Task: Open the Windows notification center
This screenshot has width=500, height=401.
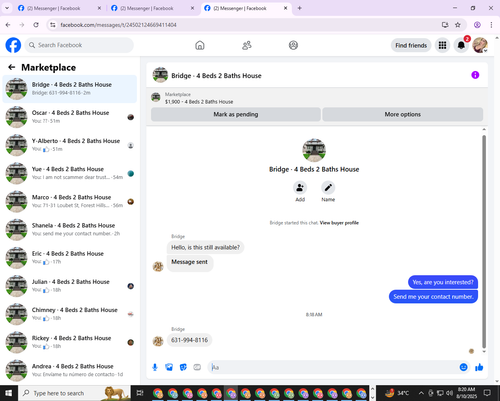Action: (x=487, y=393)
